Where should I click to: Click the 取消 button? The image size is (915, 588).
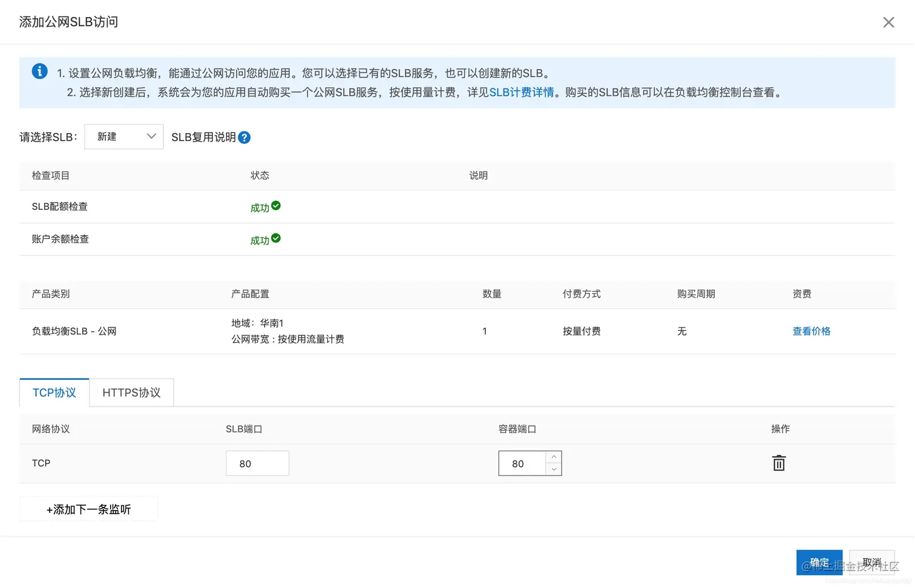872,562
